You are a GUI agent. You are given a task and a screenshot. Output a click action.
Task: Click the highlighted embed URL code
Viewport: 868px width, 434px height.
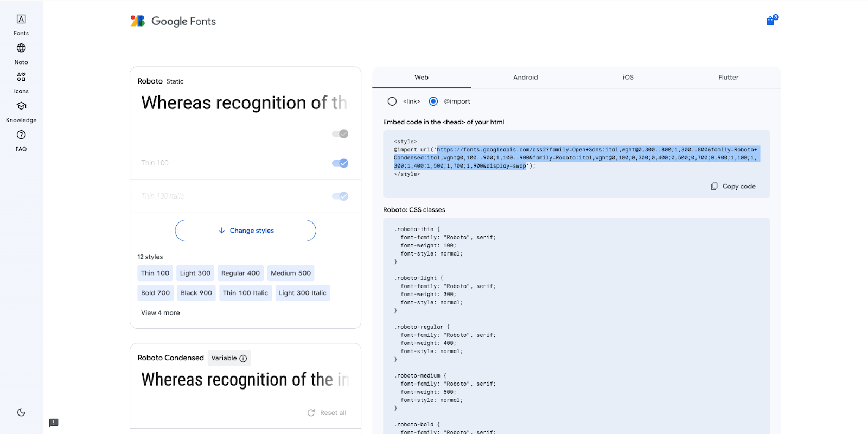tap(577, 158)
